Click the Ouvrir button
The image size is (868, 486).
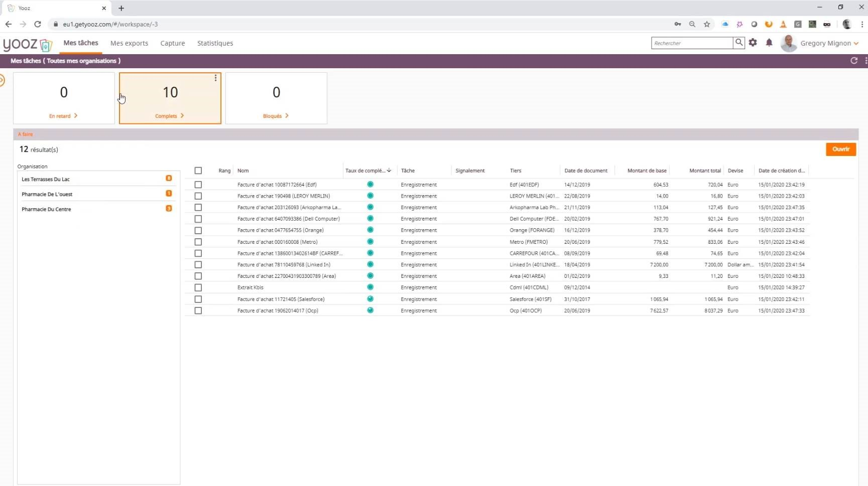coord(841,149)
